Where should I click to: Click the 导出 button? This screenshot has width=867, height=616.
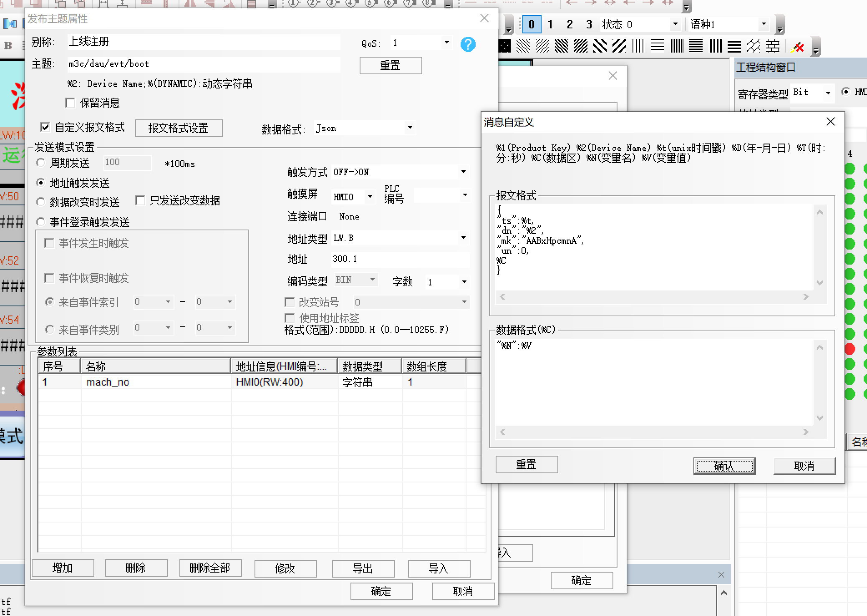pyautogui.click(x=363, y=568)
